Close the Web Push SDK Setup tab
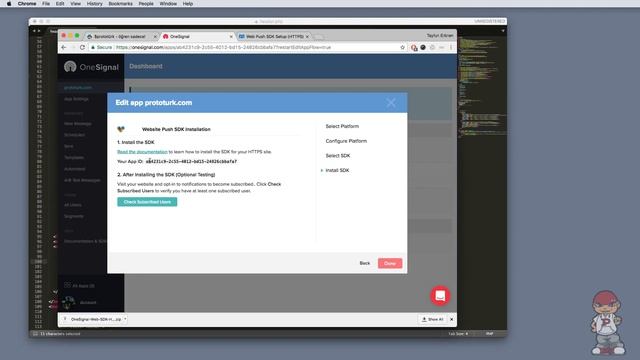 click(x=307, y=36)
